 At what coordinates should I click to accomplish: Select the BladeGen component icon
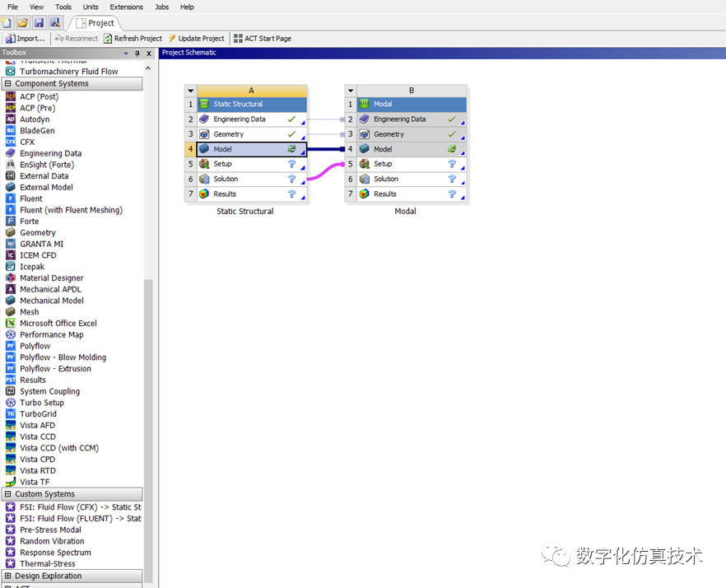[x=10, y=131]
